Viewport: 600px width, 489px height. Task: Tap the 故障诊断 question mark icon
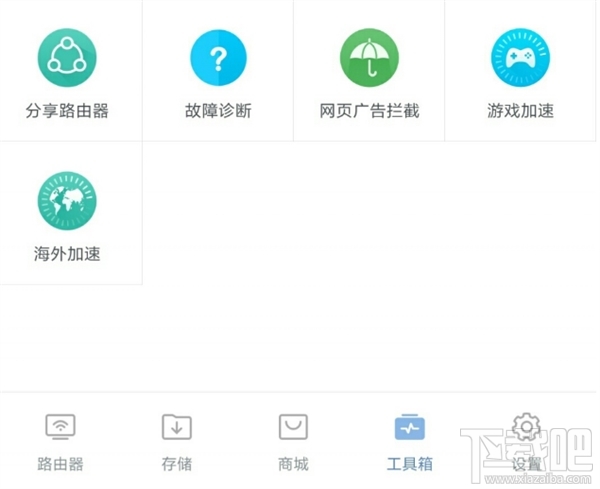pos(218,58)
